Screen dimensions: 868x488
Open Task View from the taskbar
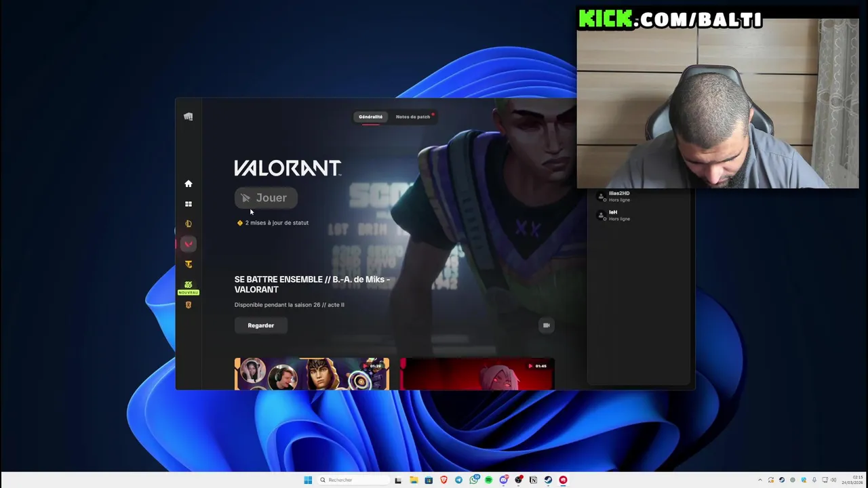coord(398,480)
